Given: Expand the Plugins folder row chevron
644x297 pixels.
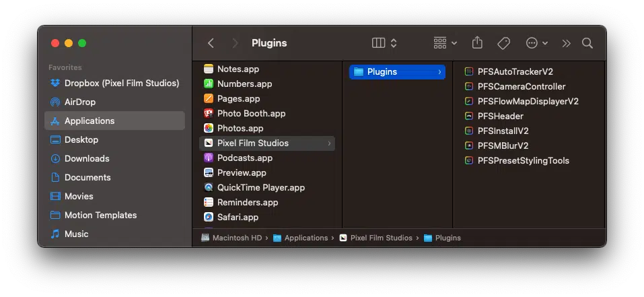Looking at the screenshot, I should pyautogui.click(x=439, y=72).
